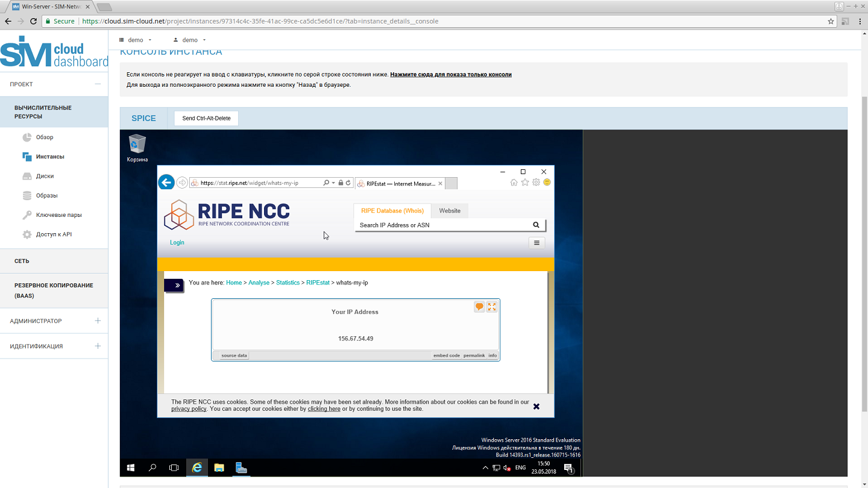Click the RIPE NCC Login link
The width and height of the screenshot is (868, 488).
pos(177,243)
